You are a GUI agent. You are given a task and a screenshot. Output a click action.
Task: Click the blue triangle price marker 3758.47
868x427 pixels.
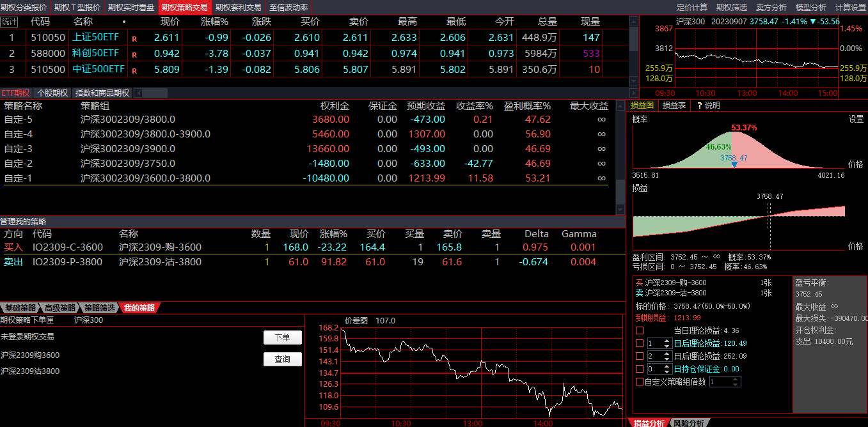[x=734, y=165]
